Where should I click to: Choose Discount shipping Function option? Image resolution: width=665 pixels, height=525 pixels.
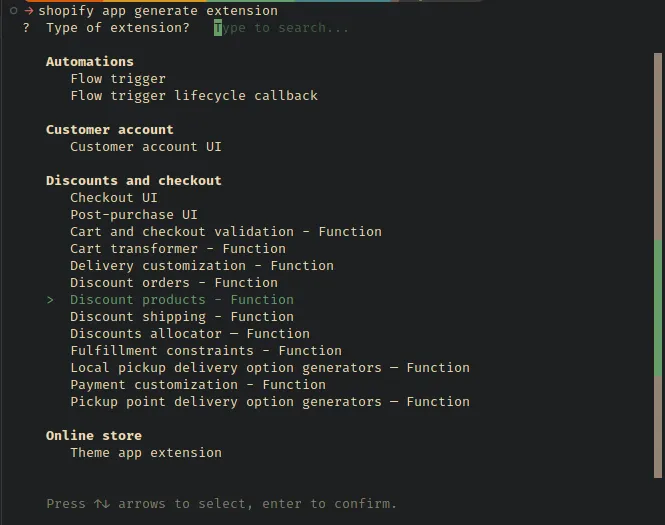[x=182, y=316]
